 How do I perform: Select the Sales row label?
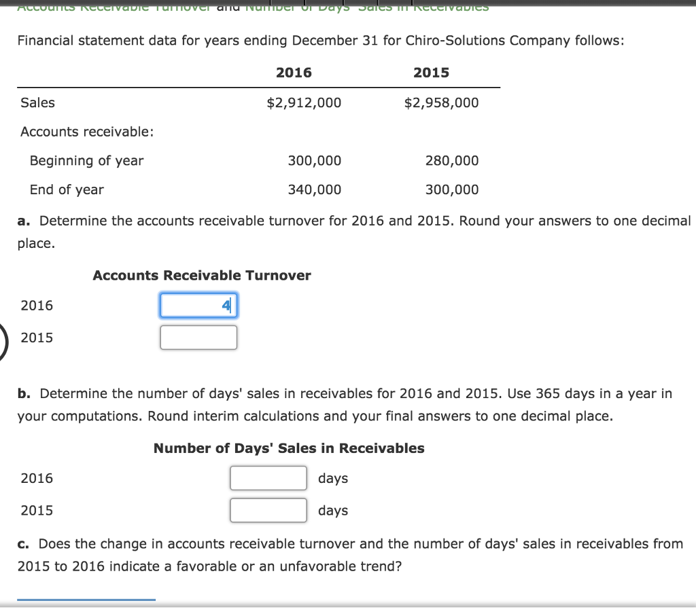pos(37,103)
